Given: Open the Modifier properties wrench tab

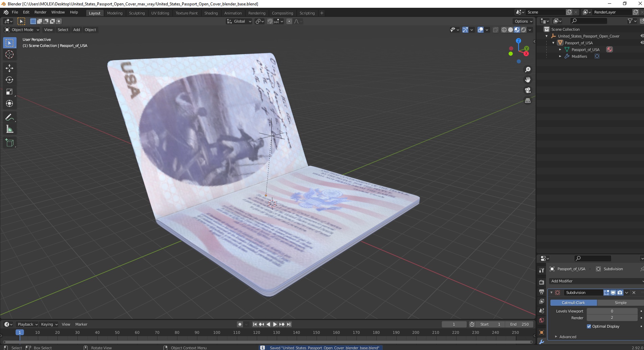Looking at the screenshot, I should pos(542,342).
